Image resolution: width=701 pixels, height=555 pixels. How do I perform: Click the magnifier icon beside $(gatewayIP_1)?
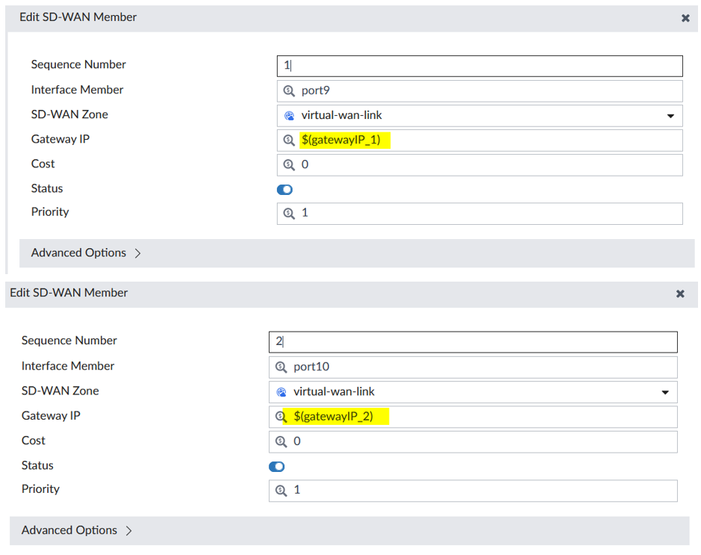pos(290,140)
